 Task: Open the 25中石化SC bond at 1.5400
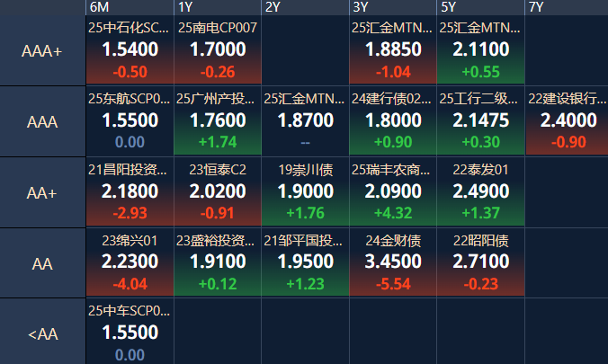[130, 50]
